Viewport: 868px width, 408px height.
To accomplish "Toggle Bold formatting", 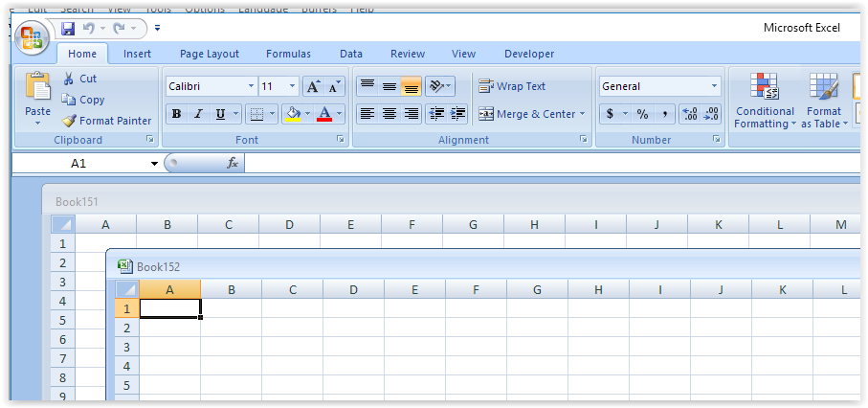I will click(x=177, y=114).
